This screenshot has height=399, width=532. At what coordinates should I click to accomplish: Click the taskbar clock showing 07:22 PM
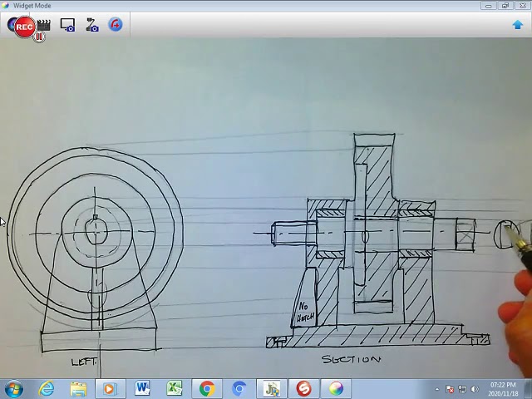click(501, 388)
